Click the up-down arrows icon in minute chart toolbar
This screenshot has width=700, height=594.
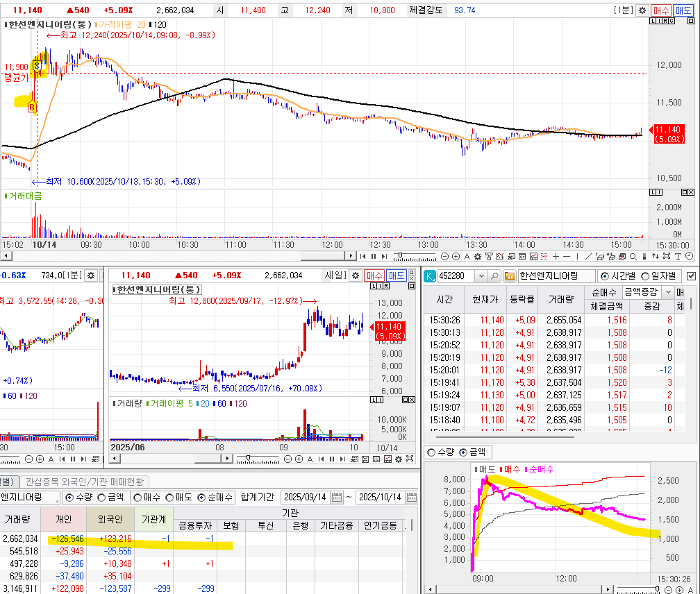(x=656, y=257)
